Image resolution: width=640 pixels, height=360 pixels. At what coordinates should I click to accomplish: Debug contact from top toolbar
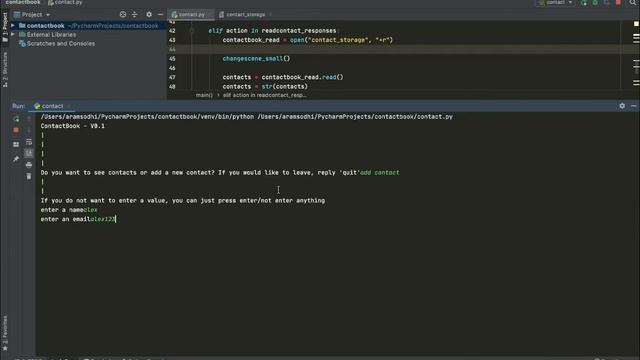pos(595,2)
